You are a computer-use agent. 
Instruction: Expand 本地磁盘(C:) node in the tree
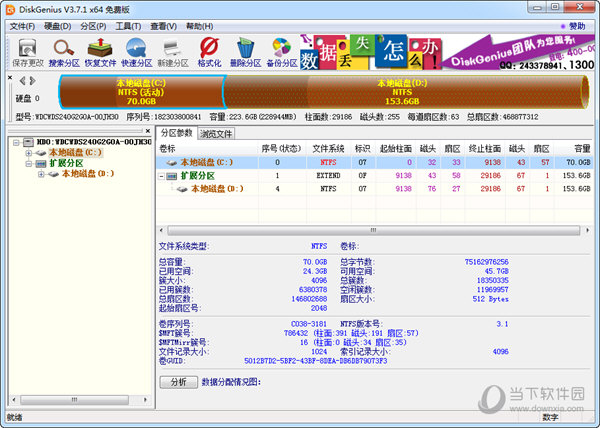pyautogui.click(x=29, y=153)
